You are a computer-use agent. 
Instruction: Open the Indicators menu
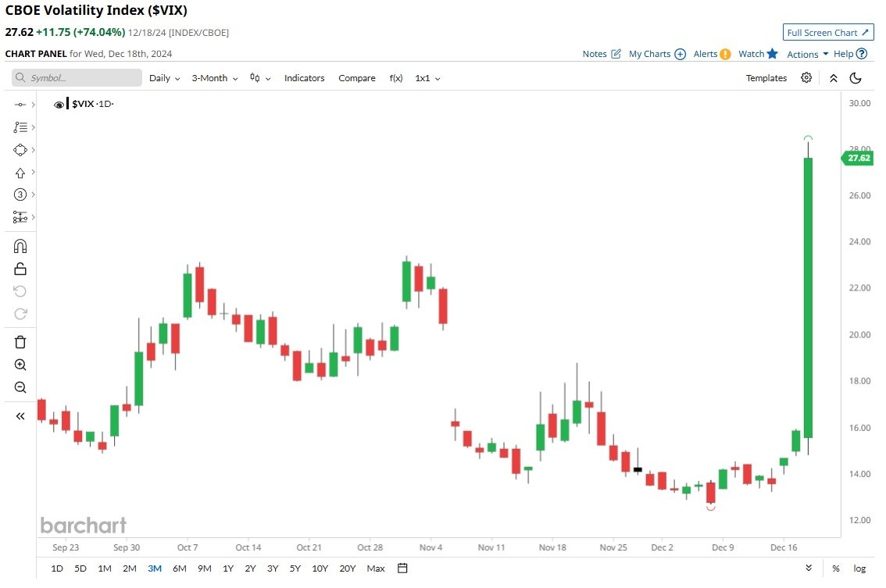pyautogui.click(x=304, y=78)
